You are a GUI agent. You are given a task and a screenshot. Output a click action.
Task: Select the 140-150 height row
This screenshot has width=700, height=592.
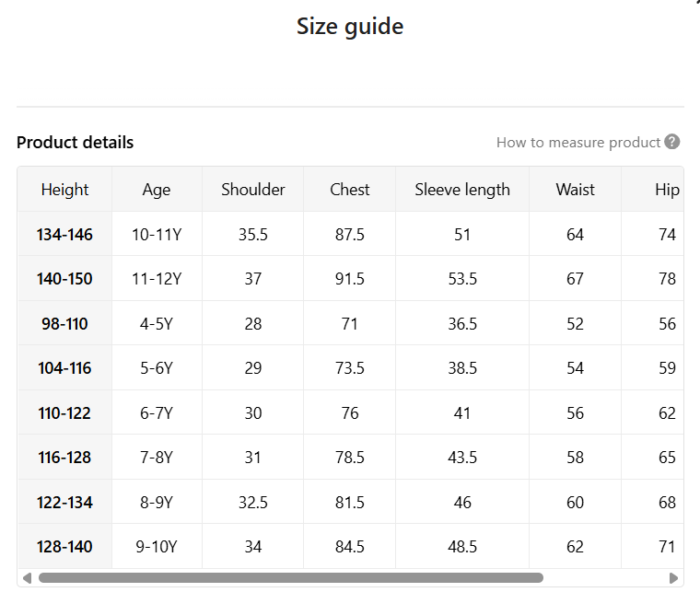point(350,279)
